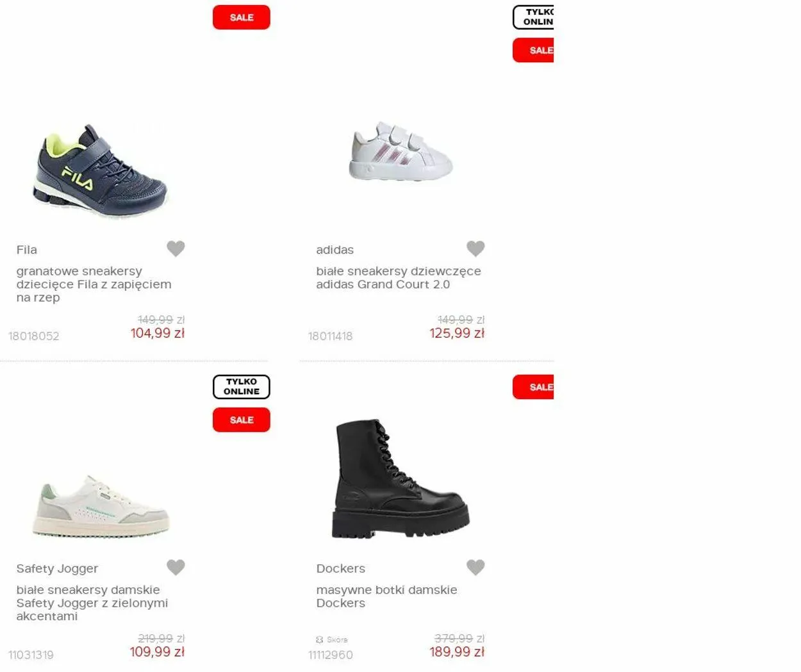Image resolution: width=801 pixels, height=672 pixels.
Task: Click the Dockers brand name
Action: [341, 568]
